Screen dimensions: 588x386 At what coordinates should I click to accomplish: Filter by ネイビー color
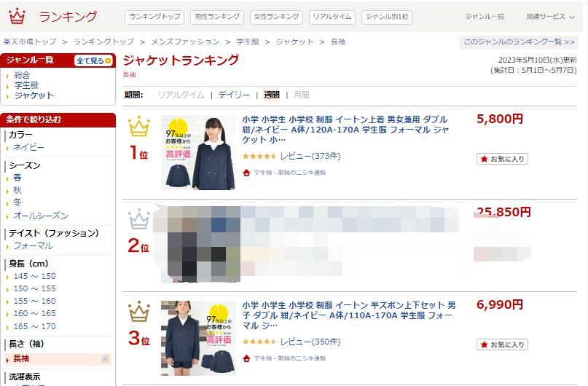(x=28, y=147)
